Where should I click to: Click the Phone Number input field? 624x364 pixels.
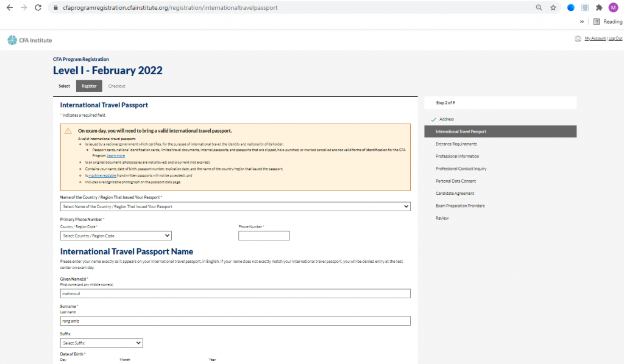coord(264,236)
